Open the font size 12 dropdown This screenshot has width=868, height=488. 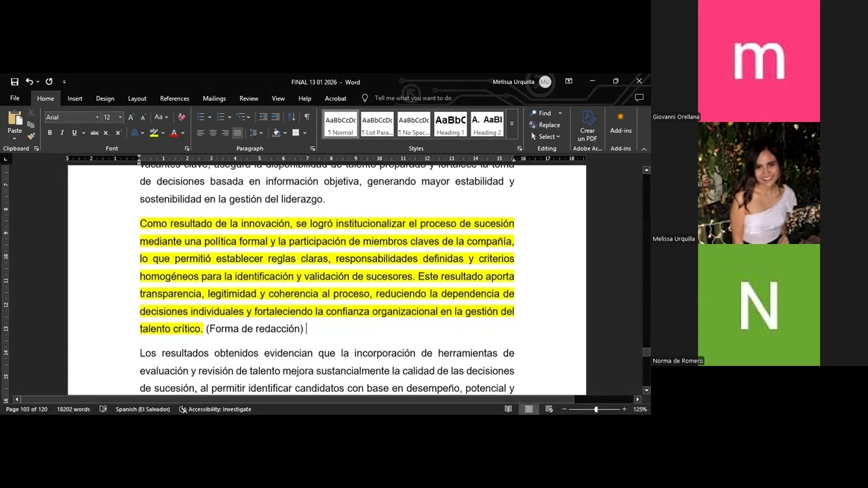[120, 117]
